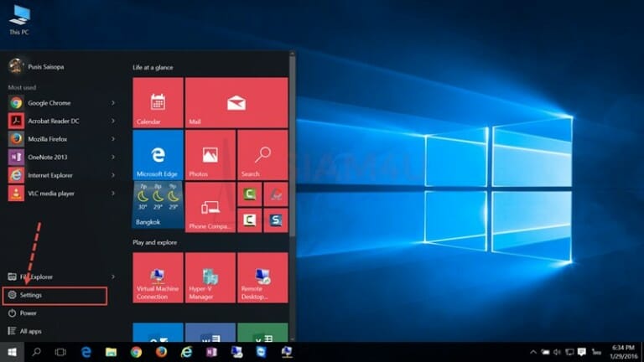Open Settings in the Start menu
Viewport: 644px width, 362px height.
(55, 296)
